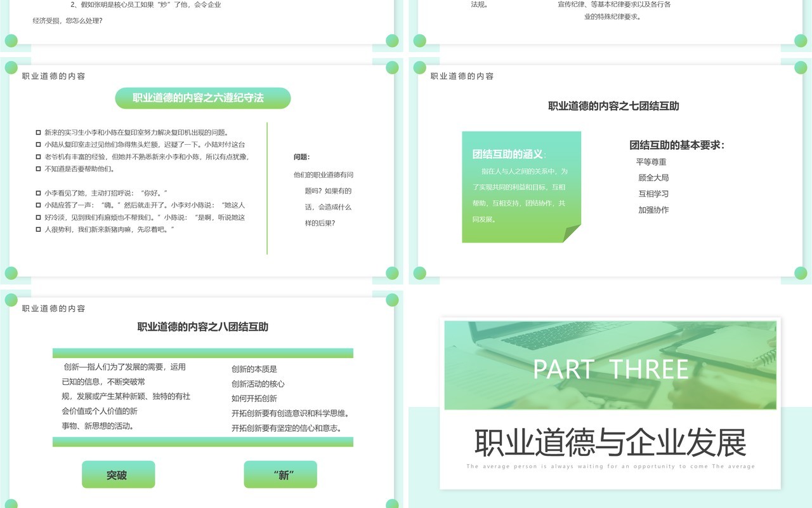This screenshot has height=508, width=812.
Task: Click the line 创新的本质是
Action: point(254,369)
